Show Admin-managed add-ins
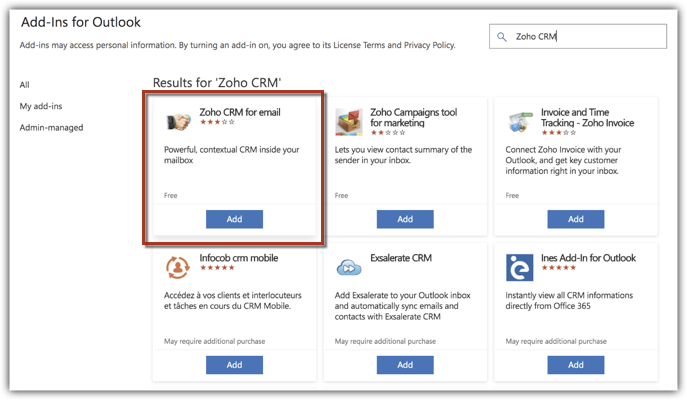687x400 pixels. (x=52, y=127)
